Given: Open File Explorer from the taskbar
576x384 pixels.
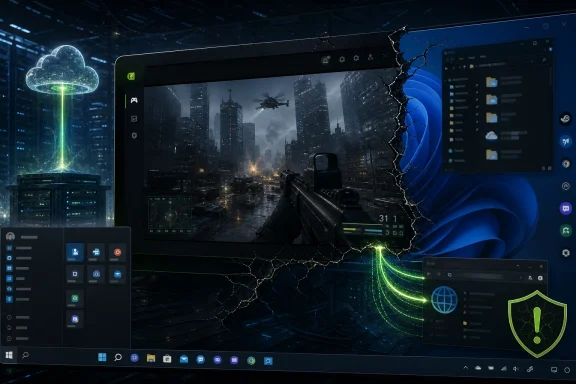Looking at the screenshot, I should [x=151, y=358].
